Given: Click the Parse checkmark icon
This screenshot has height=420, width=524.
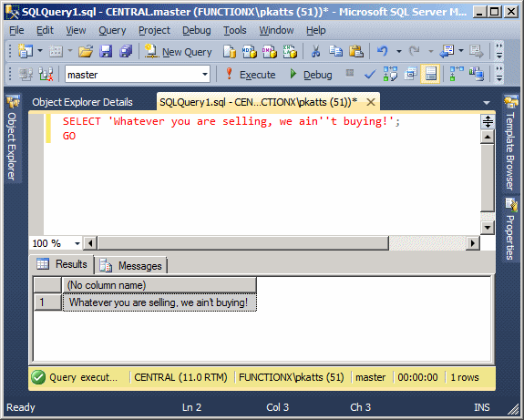Looking at the screenshot, I should coord(370,74).
